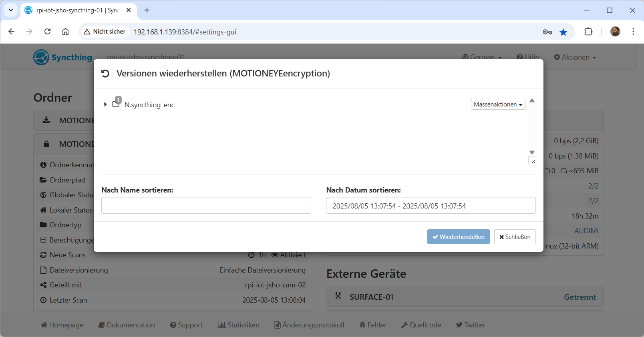The height and width of the screenshot is (337, 644).
Task: Close dialog with Schließen button
Action: (x=515, y=237)
